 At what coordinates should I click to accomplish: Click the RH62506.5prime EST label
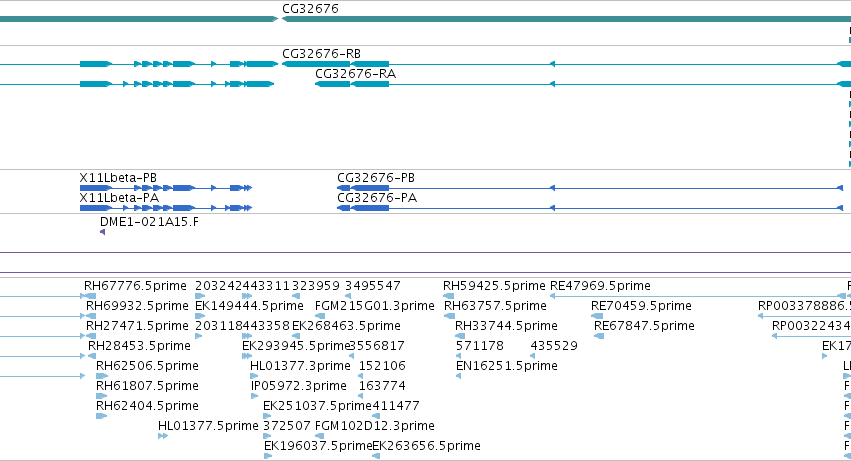pos(147,366)
